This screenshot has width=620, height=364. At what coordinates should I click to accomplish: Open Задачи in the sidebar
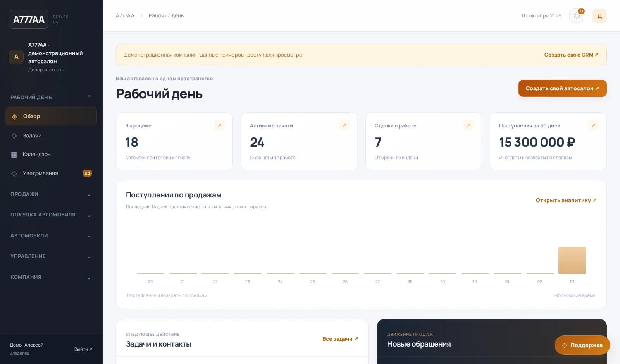51,136
